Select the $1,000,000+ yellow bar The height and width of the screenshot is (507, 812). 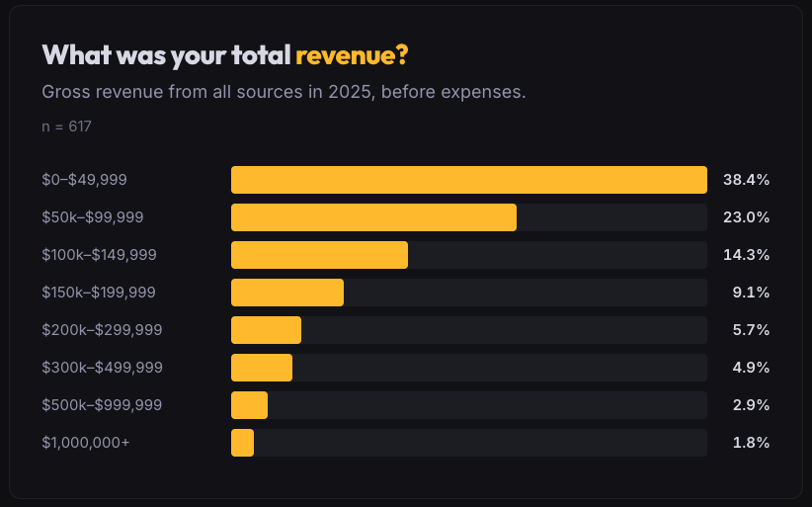pyautogui.click(x=242, y=443)
